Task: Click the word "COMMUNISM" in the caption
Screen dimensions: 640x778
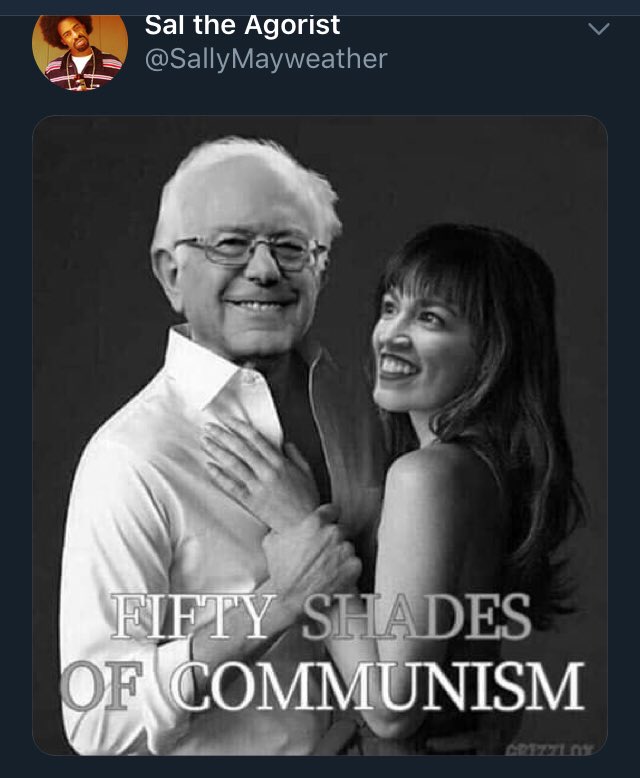Action: pos(377,686)
